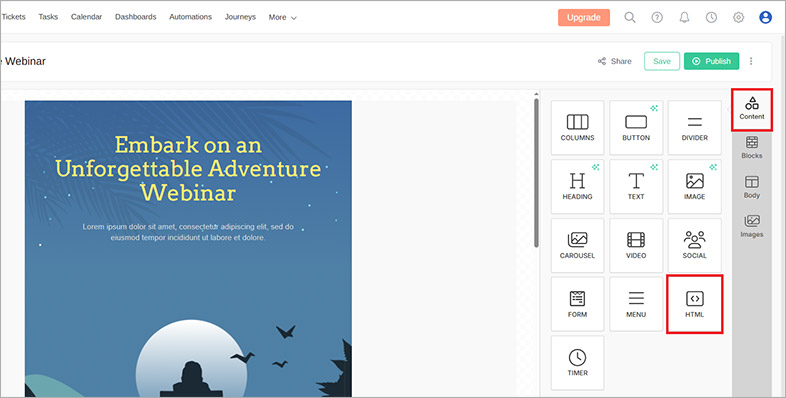
Task: Share the landing page
Action: coord(615,61)
